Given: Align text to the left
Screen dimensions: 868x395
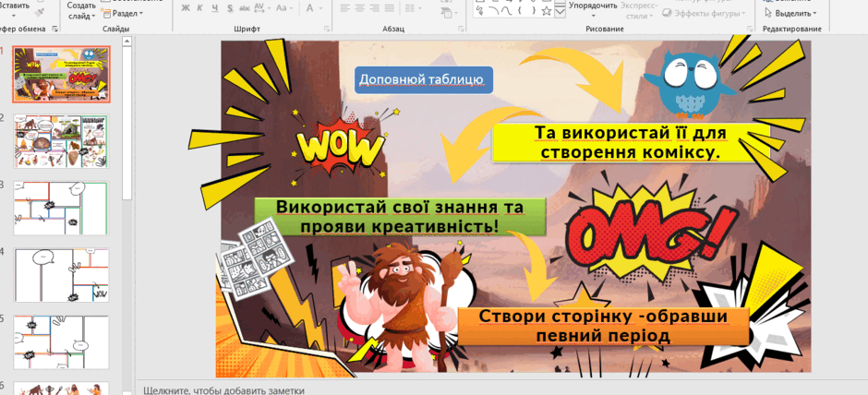Looking at the screenshot, I should click(344, 7).
